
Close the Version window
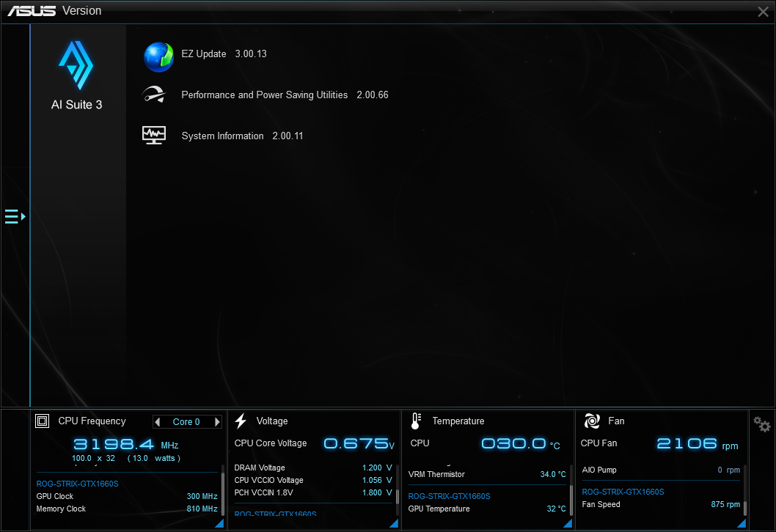[x=763, y=12]
